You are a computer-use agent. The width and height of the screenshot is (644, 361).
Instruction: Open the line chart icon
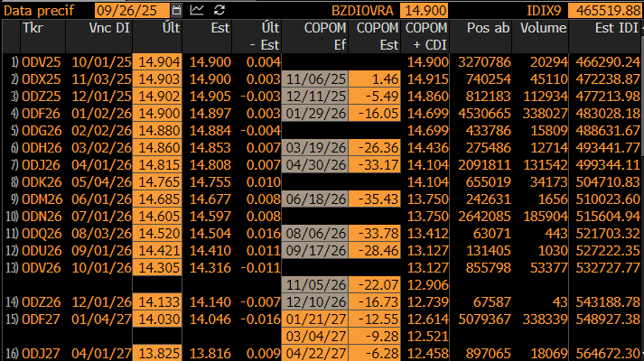click(197, 10)
